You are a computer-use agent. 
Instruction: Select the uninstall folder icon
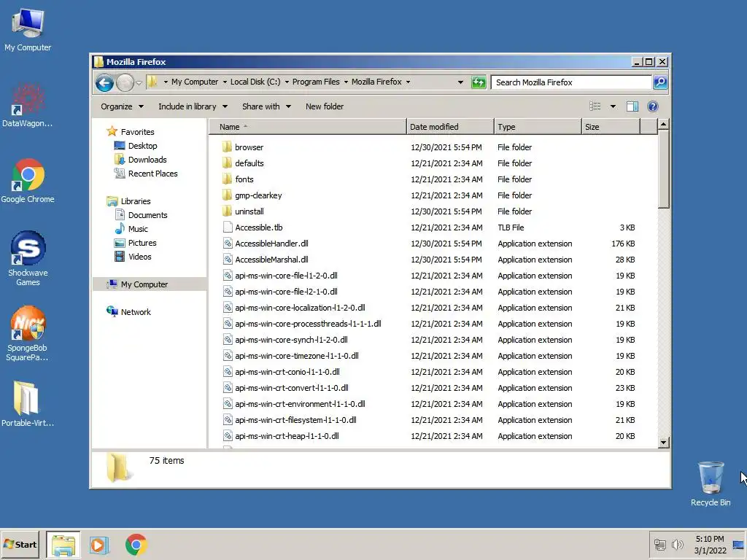coord(228,211)
